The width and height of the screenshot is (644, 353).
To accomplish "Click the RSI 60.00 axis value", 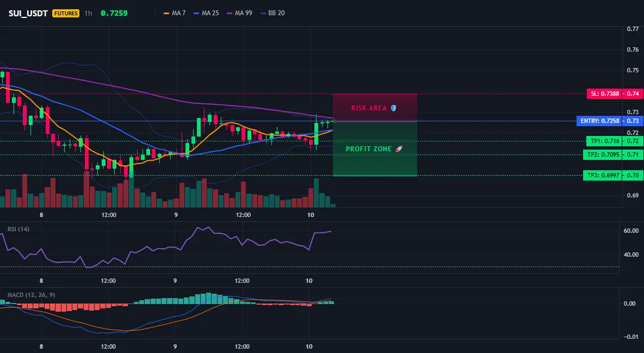I will (631, 231).
